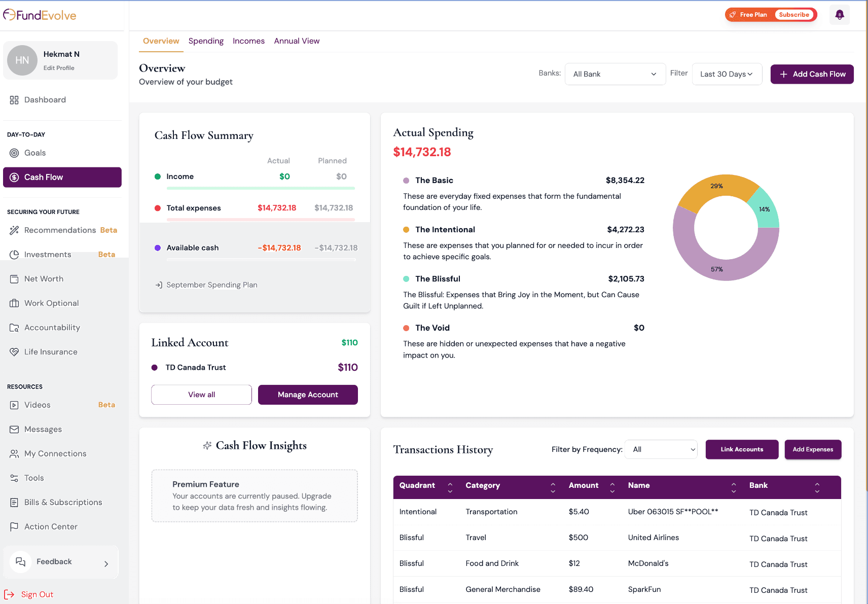This screenshot has height=604, width=868.
Task: Click the Transportation category cell
Action: click(x=491, y=512)
